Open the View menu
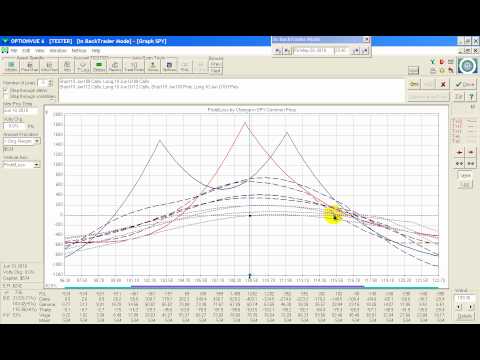480x360 pixels. (x=40, y=51)
